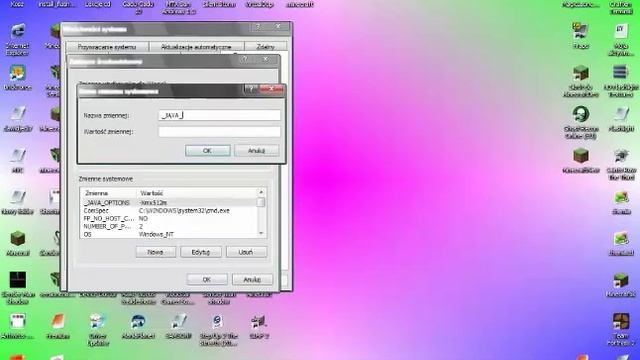
Task: Open the Minecraft block icon on right side
Action: (x=580, y=156)
